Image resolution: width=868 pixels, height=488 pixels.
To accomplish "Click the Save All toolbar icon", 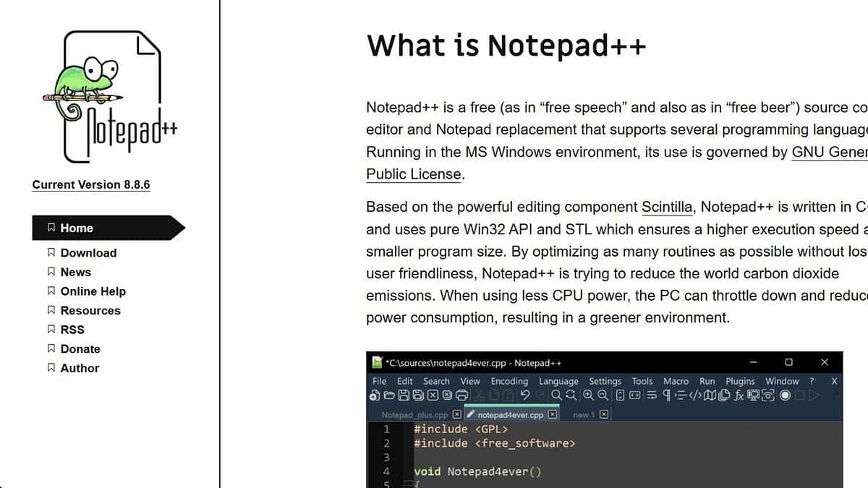I will [x=418, y=395].
